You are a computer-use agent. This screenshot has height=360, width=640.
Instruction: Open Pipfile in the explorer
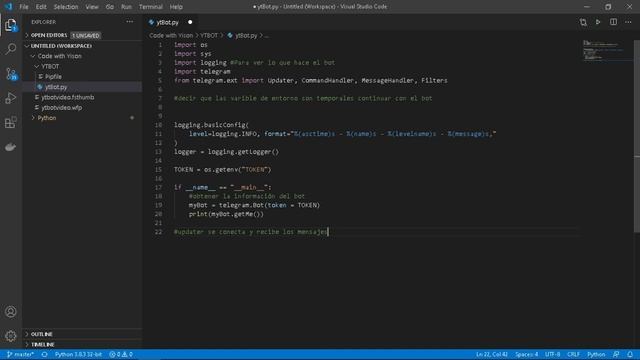click(x=53, y=77)
